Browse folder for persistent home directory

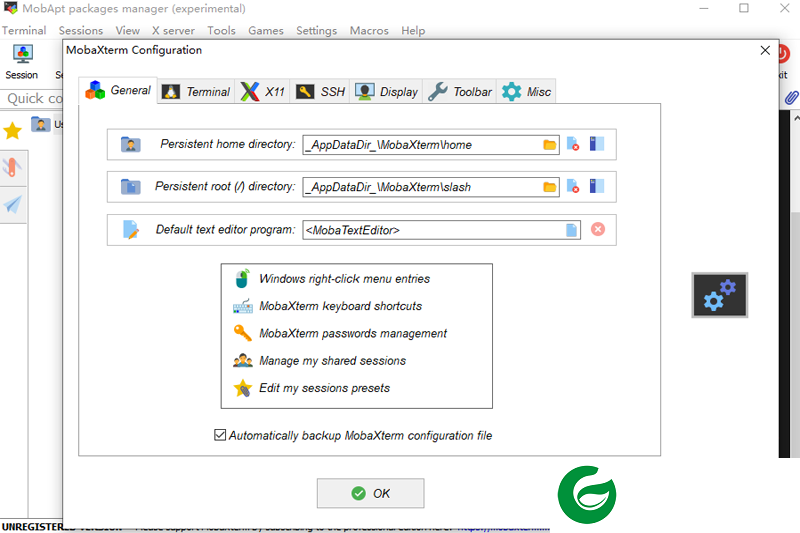(x=549, y=145)
